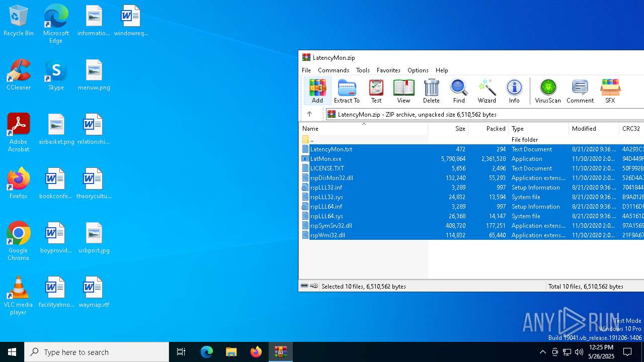
Task: Sort files by Name column header
Action: (363, 129)
